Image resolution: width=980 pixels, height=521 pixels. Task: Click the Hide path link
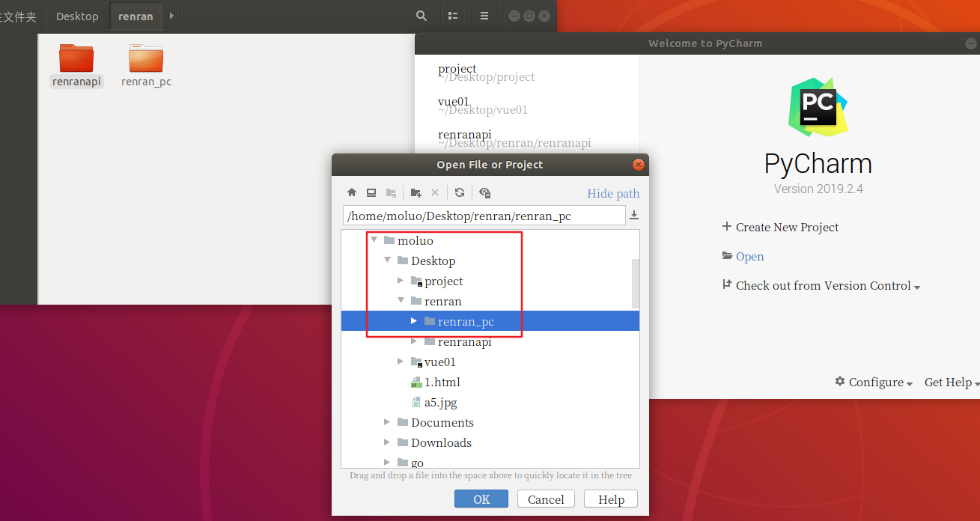click(x=613, y=193)
